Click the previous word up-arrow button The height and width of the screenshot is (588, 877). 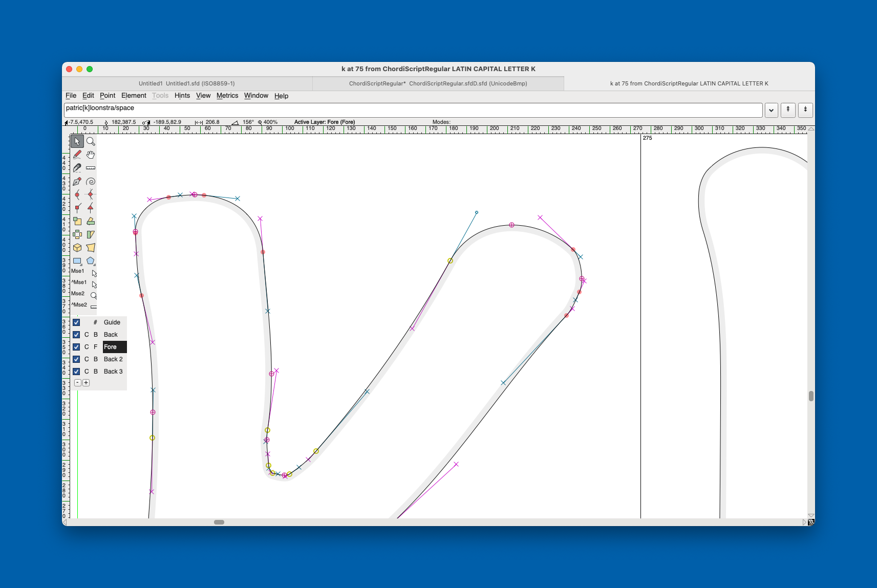pyautogui.click(x=788, y=110)
